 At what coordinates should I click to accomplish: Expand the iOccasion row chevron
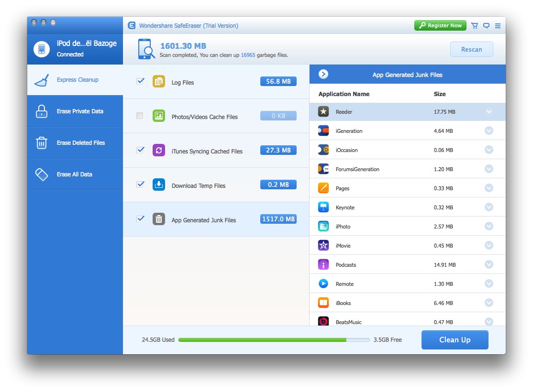tap(489, 150)
